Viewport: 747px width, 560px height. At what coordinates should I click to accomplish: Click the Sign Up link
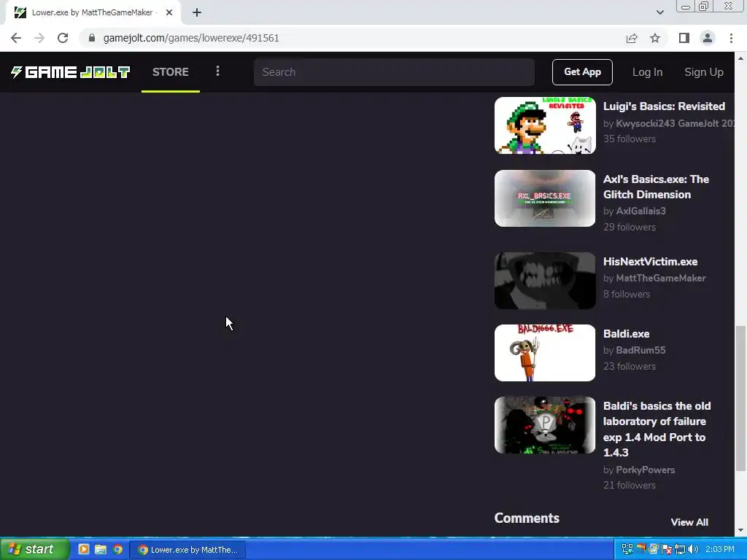coord(704,72)
